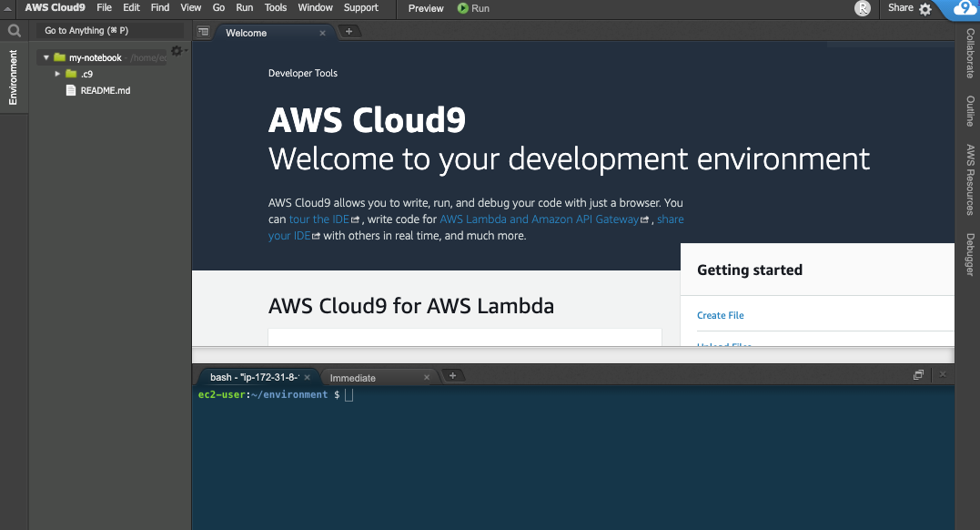
Task: Open the file tree settings gear
Action: (x=177, y=51)
